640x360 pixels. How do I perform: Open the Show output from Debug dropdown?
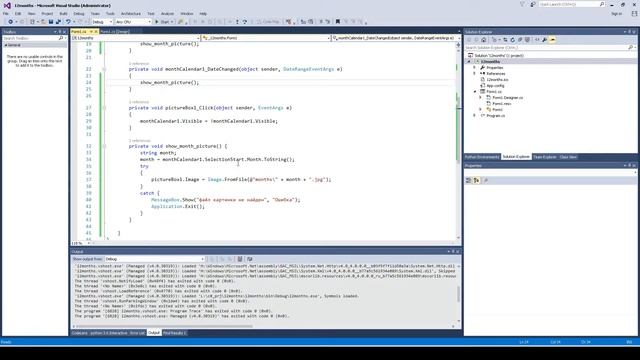[155, 259]
